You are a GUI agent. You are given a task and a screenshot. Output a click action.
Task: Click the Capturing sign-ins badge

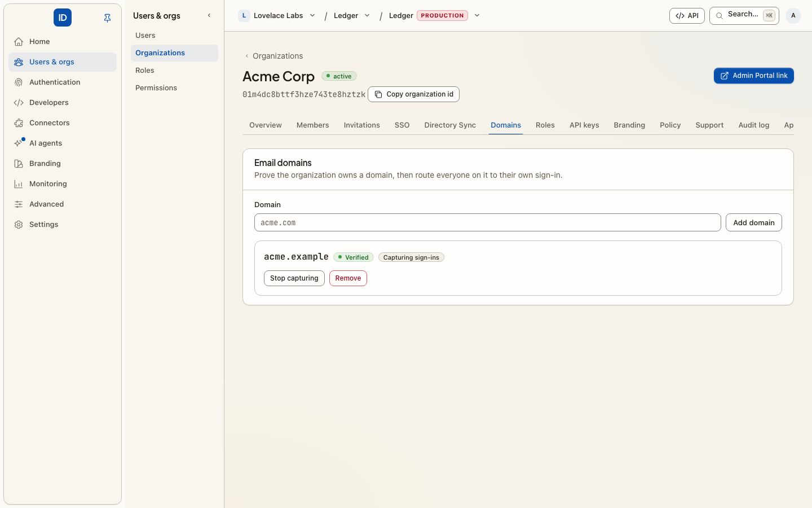pos(411,257)
